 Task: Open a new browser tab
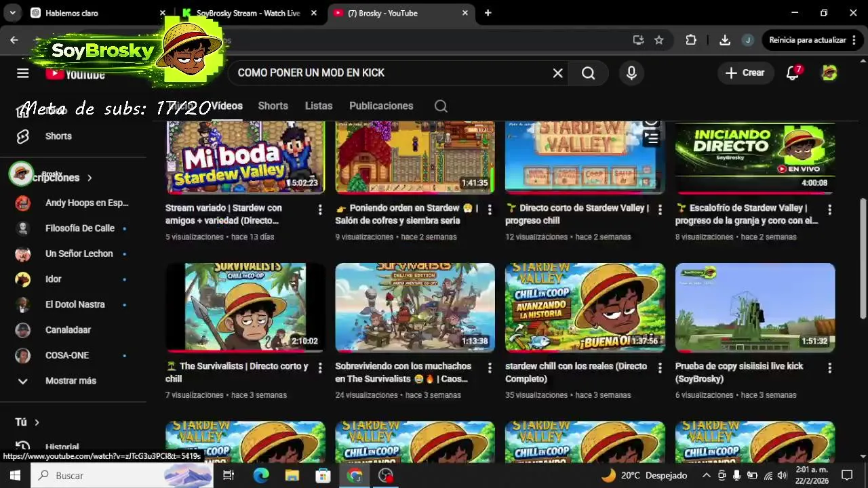(488, 13)
